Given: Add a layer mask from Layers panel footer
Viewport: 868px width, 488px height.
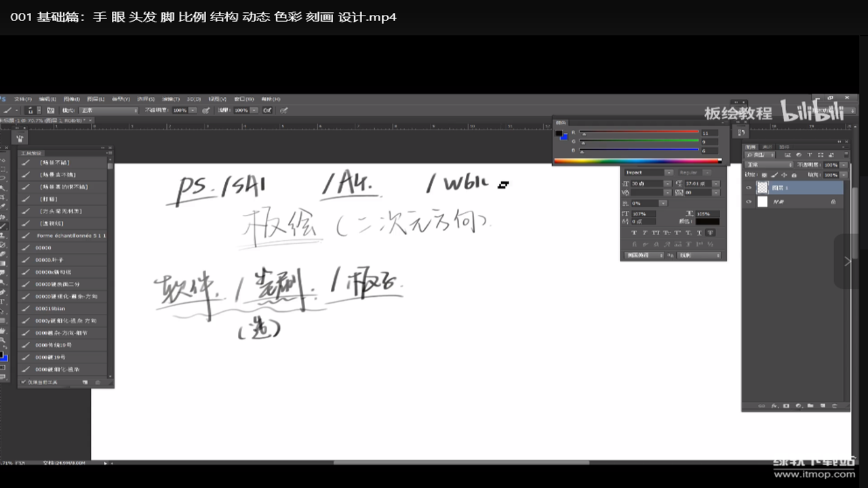Looking at the screenshot, I should (x=786, y=406).
